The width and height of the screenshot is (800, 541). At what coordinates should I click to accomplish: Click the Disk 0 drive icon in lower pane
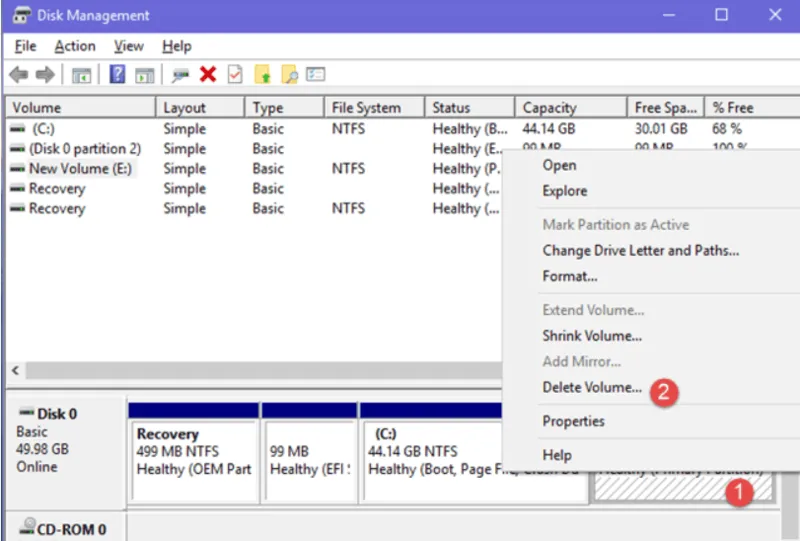27,412
